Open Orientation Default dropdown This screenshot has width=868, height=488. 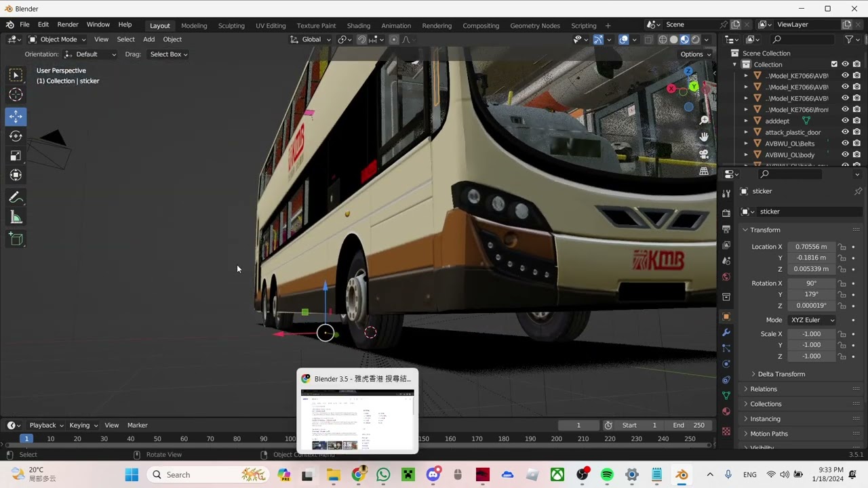pyautogui.click(x=90, y=54)
